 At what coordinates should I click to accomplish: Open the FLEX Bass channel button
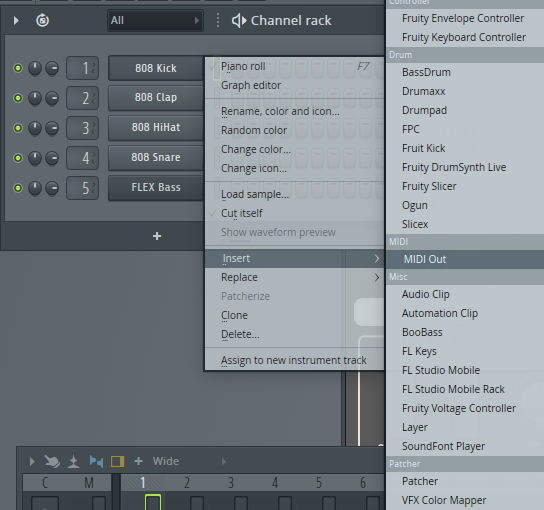pyautogui.click(x=156, y=187)
